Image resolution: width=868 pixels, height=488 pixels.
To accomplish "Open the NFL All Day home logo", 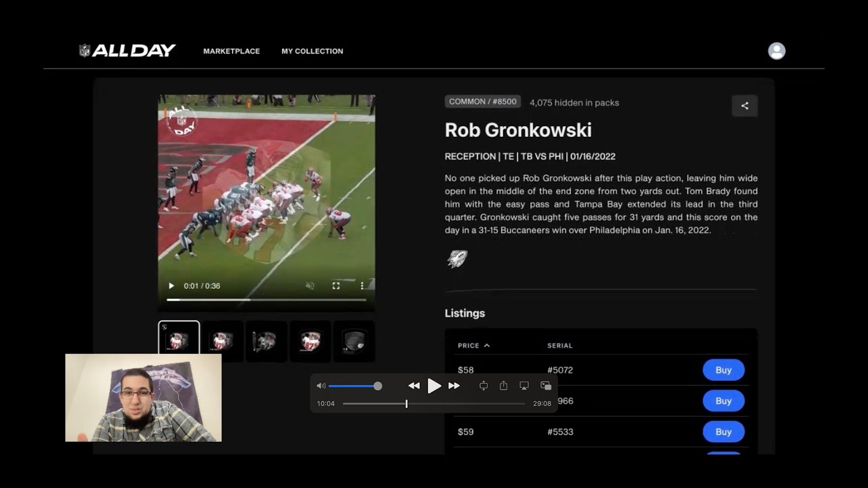I will click(x=127, y=51).
